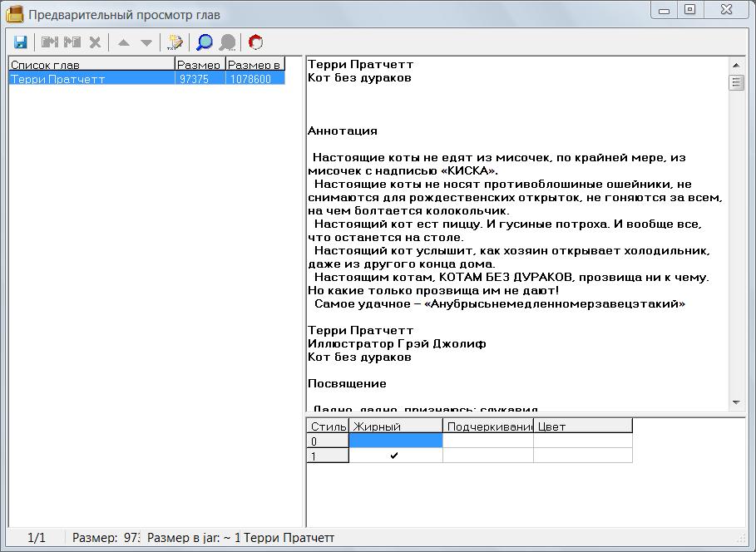Click the delete chapter X icon

[x=95, y=42]
